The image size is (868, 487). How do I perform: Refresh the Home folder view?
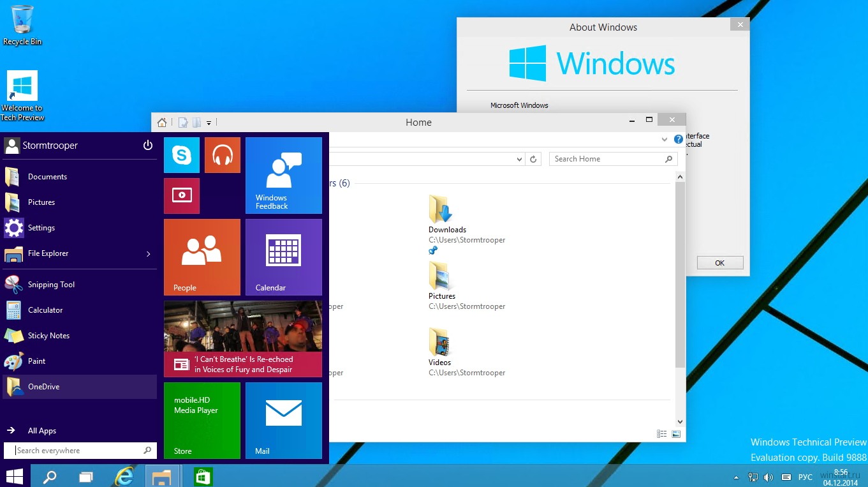click(534, 159)
